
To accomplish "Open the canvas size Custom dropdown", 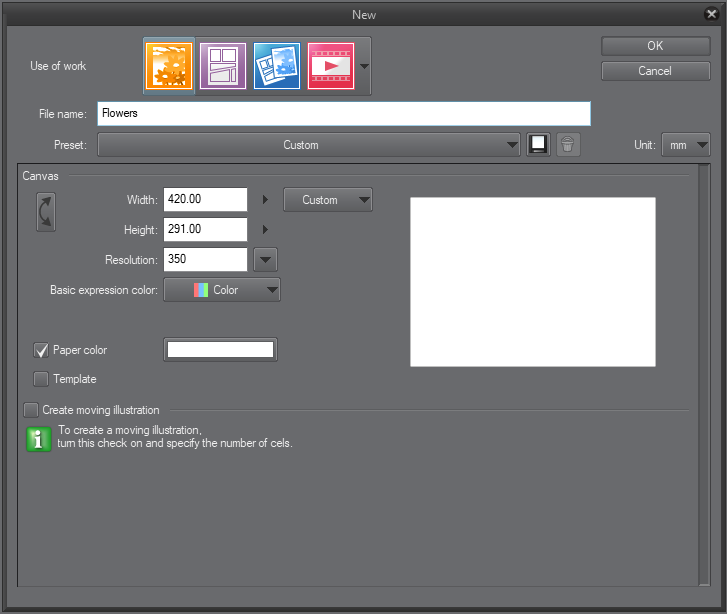I will [328, 199].
